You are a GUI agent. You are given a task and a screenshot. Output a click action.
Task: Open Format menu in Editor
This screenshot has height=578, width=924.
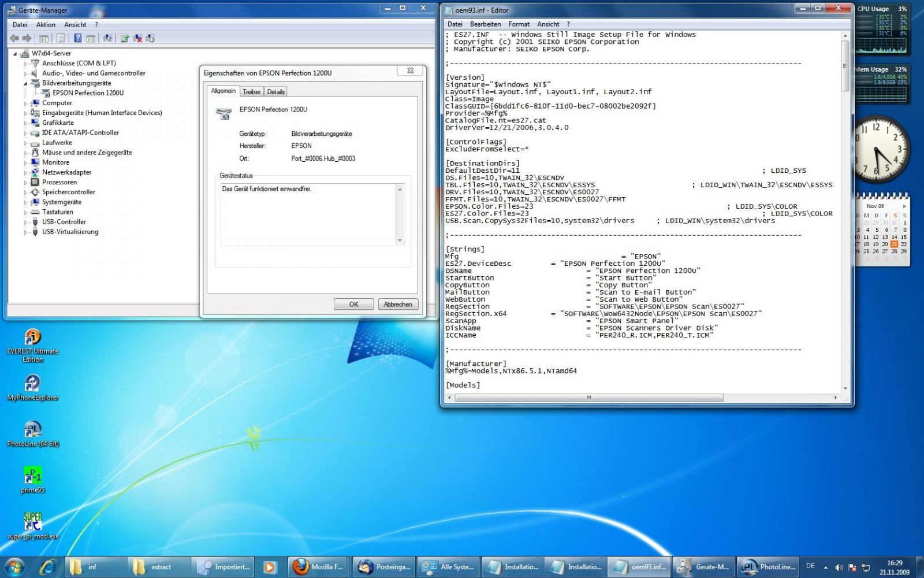519,24
